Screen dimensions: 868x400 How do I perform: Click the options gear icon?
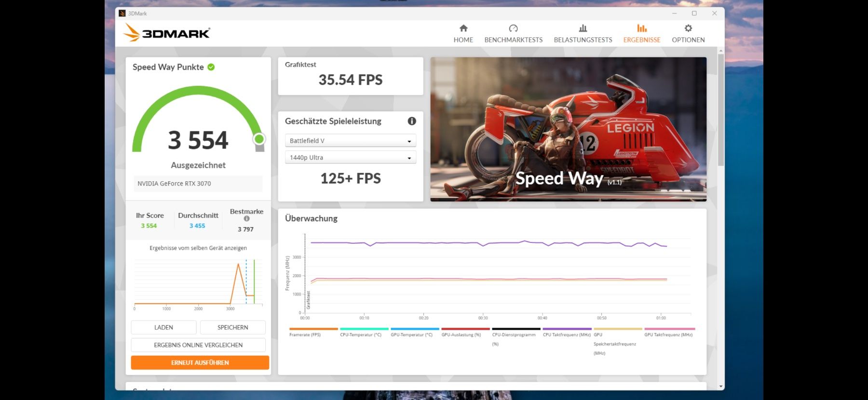pyautogui.click(x=688, y=28)
